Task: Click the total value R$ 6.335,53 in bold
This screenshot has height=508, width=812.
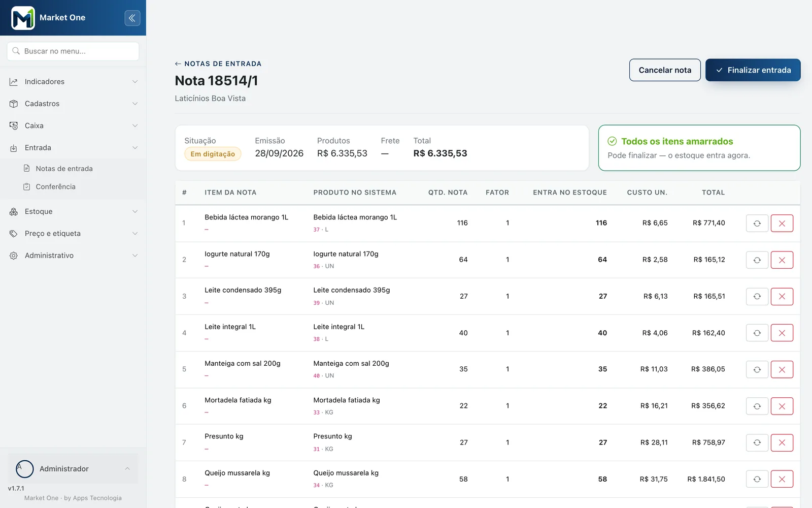Action: tap(440, 153)
